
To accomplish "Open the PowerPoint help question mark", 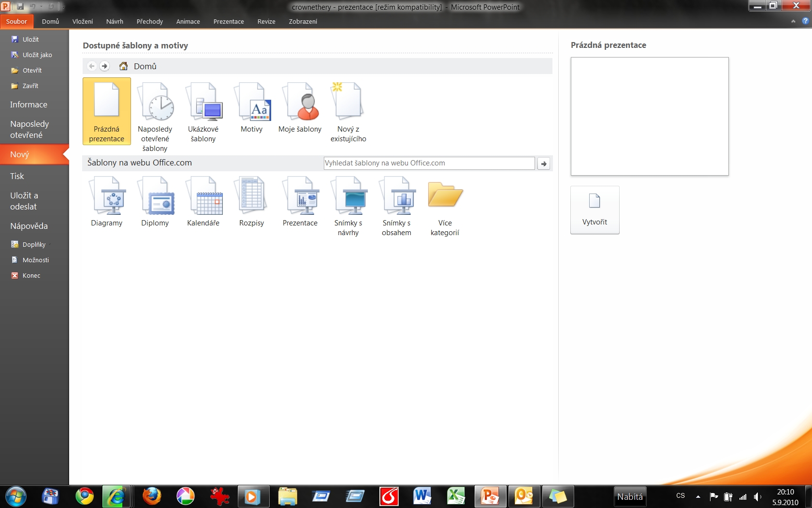I will (805, 21).
